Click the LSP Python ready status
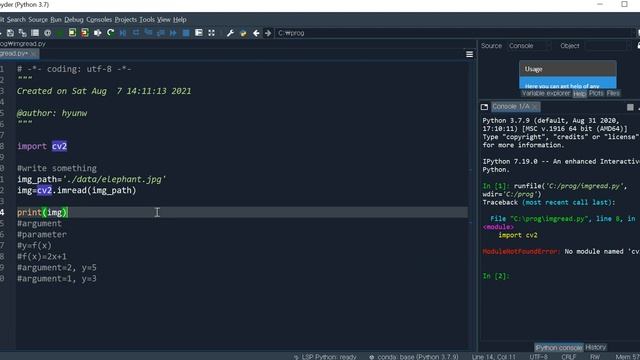Screen dimensions: 640x360 coord(325,357)
